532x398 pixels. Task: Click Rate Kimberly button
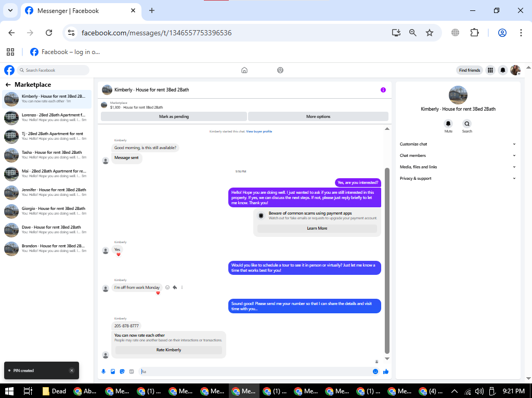point(168,350)
